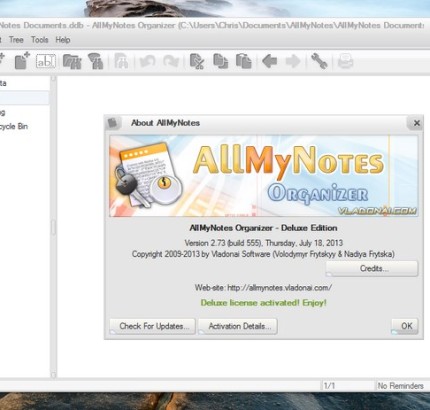Click the Activation Details... button
The height and width of the screenshot is (410, 430).
pyautogui.click(x=238, y=326)
